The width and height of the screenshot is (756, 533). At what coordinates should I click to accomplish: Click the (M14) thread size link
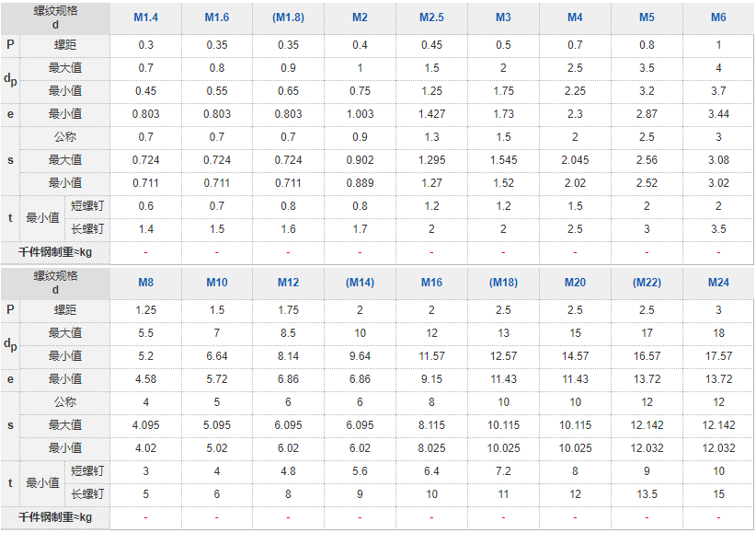pyautogui.click(x=360, y=283)
